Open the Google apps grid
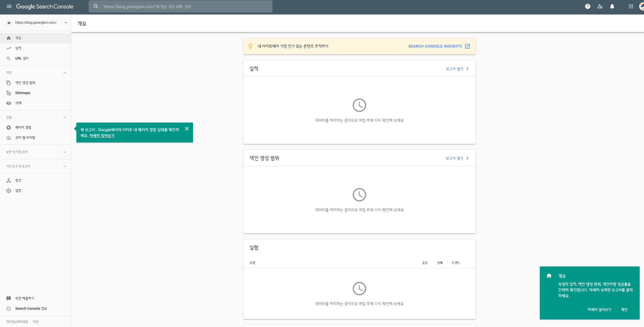 pyautogui.click(x=631, y=6)
